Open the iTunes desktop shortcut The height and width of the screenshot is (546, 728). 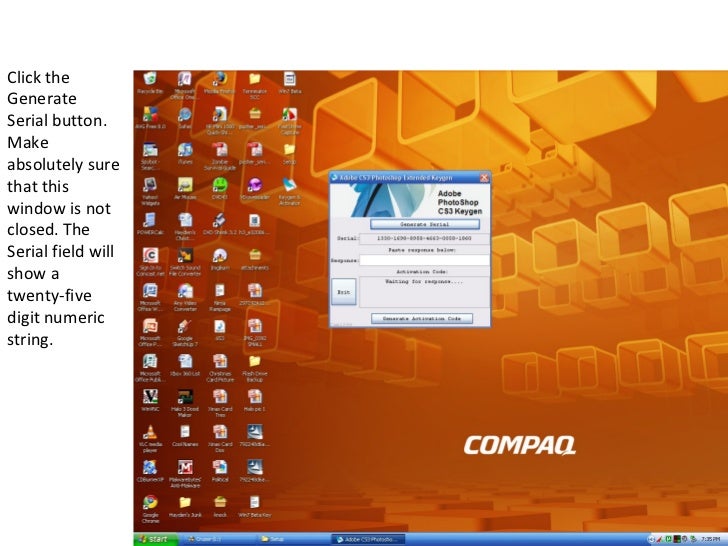[x=185, y=153]
